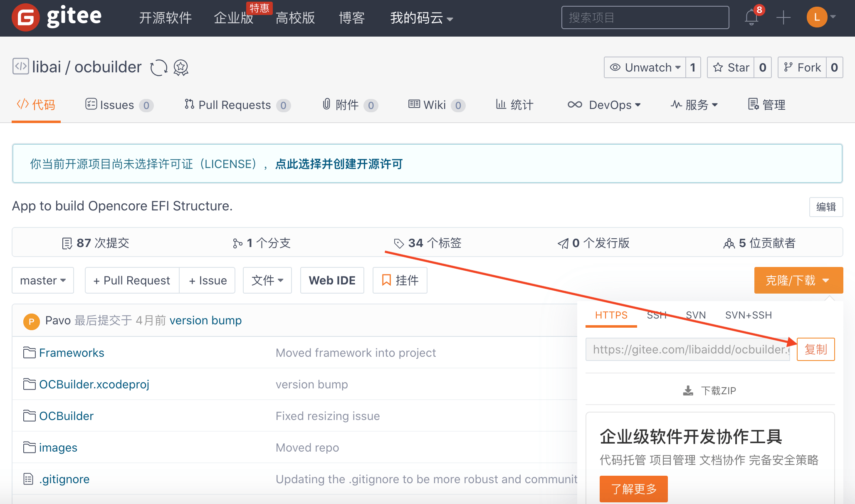
Task: Click the branch icon by 1 个分支
Action: [237, 243]
